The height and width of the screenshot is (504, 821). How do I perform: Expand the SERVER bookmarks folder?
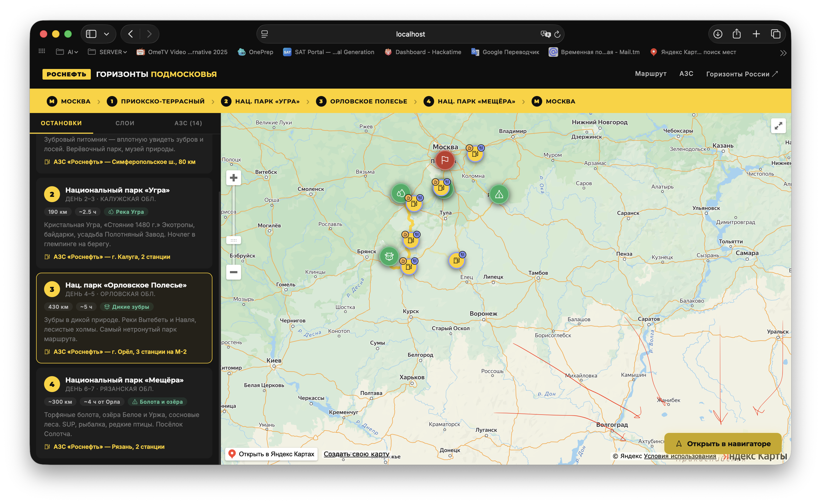[108, 52]
